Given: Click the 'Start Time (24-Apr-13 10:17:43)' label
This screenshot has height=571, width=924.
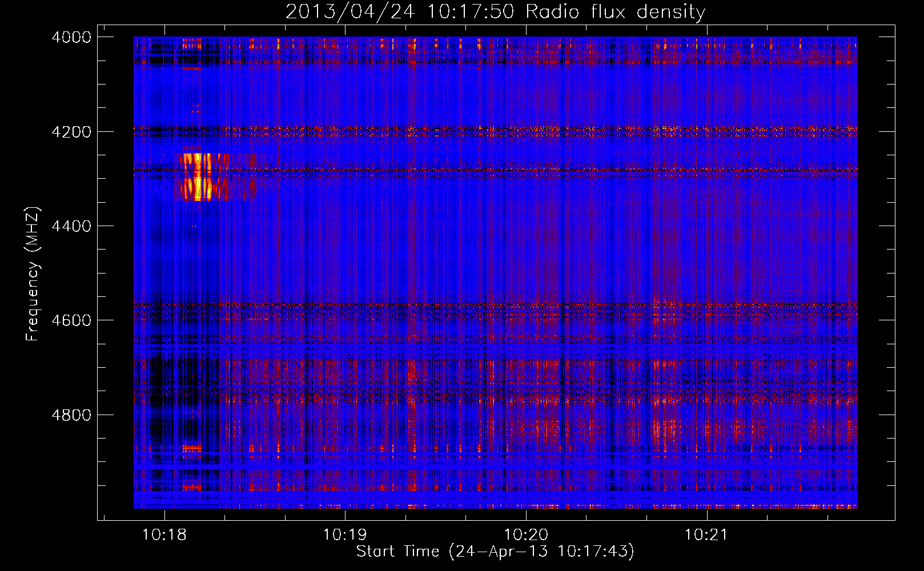Looking at the screenshot, I should 495,552.
